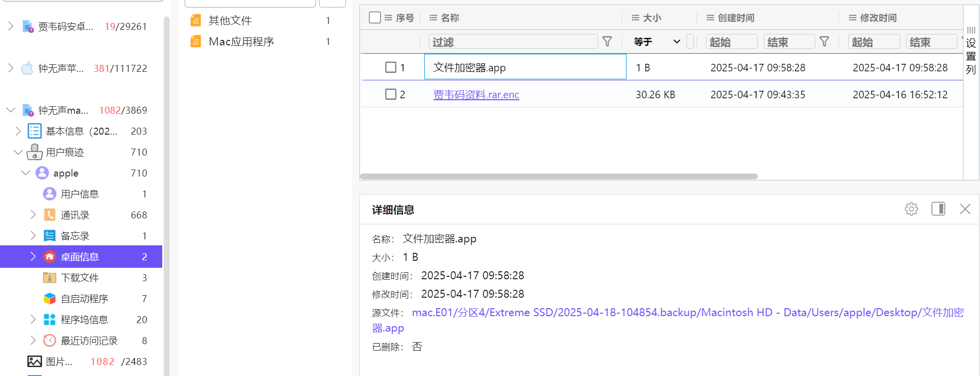980x376 pixels.
Task: Open the 贾韦码资料.rar.enc file link
Action: click(x=476, y=95)
